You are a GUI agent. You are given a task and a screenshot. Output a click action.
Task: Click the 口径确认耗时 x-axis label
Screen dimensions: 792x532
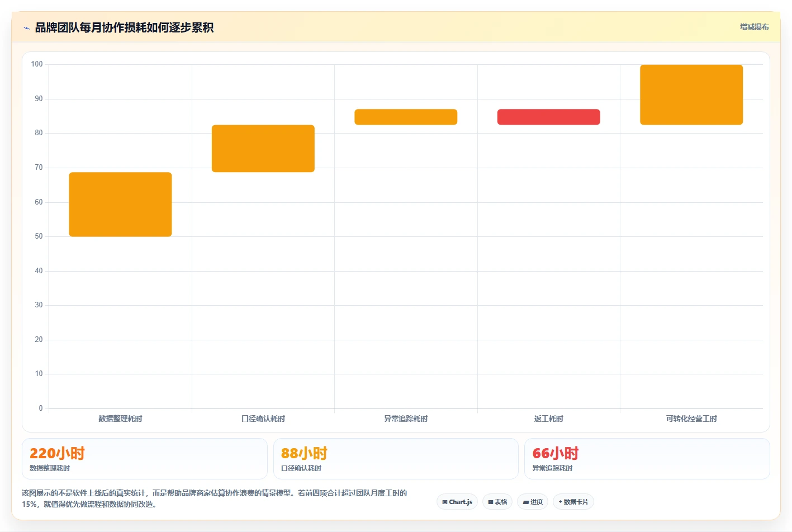(x=263, y=419)
